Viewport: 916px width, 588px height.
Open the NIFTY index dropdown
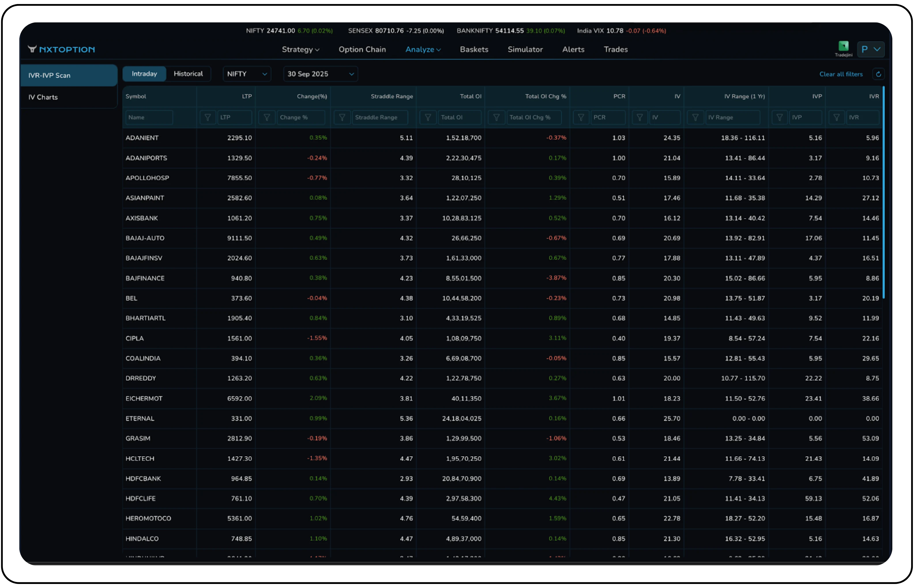coord(247,74)
